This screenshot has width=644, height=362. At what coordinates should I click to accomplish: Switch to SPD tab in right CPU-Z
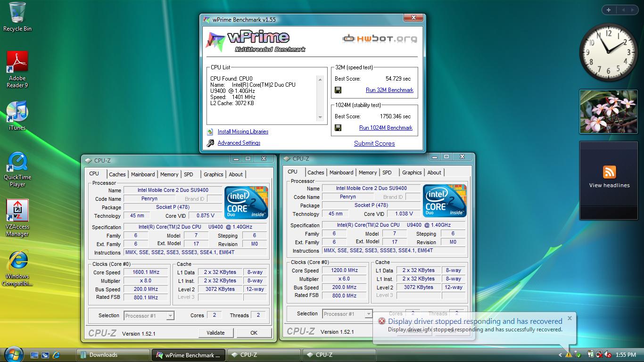(x=387, y=173)
